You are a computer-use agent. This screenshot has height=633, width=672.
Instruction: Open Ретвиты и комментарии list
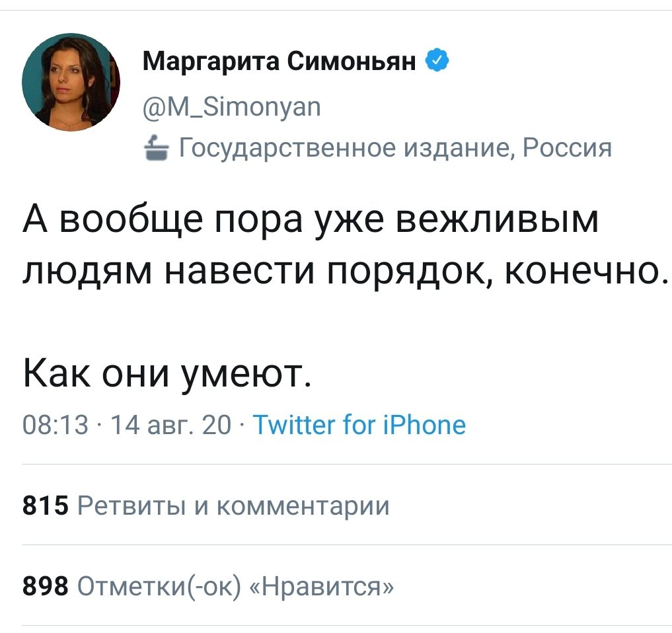[x=233, y=506]
